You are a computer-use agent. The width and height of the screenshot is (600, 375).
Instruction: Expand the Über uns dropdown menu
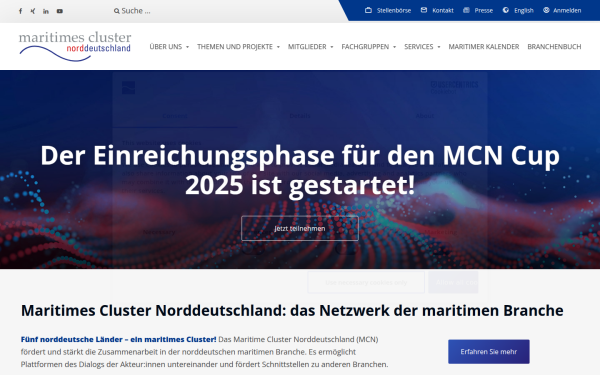[169, 47]
